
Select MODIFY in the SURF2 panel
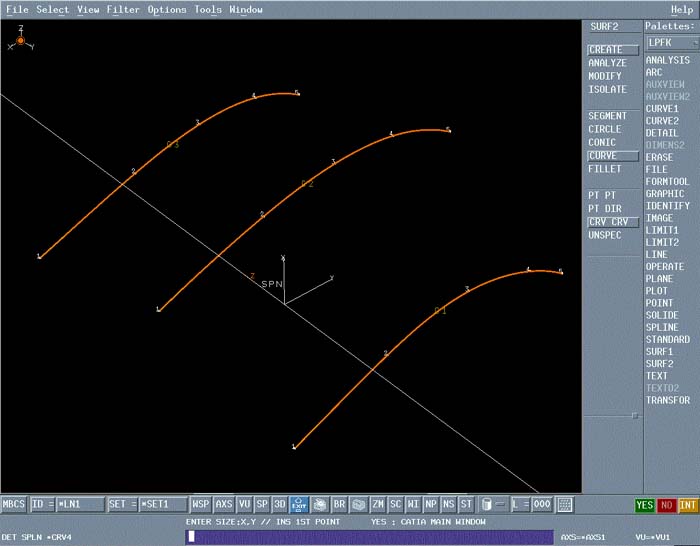604,76
